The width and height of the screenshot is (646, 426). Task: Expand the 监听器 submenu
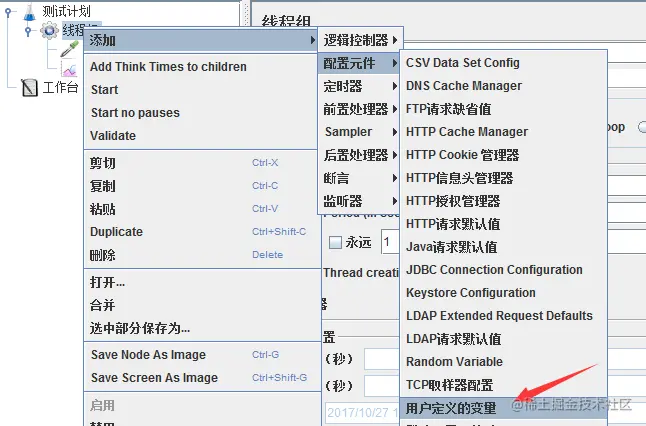(x=360, y=201)
